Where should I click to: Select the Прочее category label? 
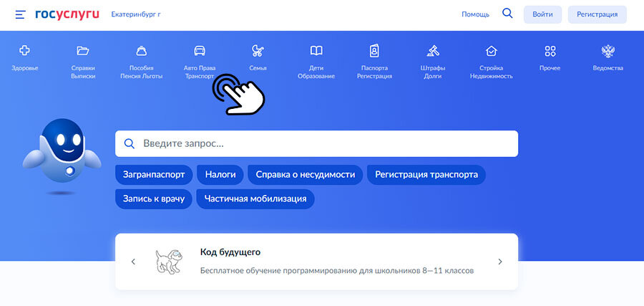click(550, 68)
